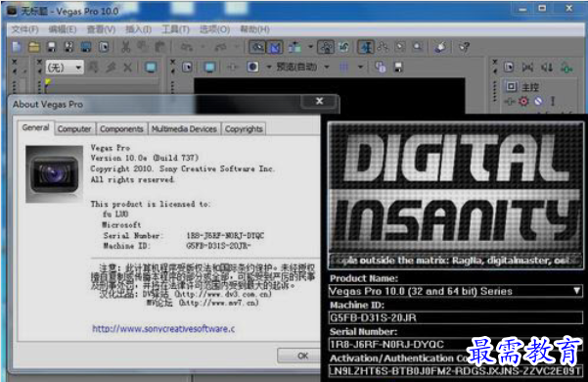Image resolution: width=588 pixels, height=382 pixels.
Task: Click Insert Bus icon in the mixer
Action: (x=566, y=68)
